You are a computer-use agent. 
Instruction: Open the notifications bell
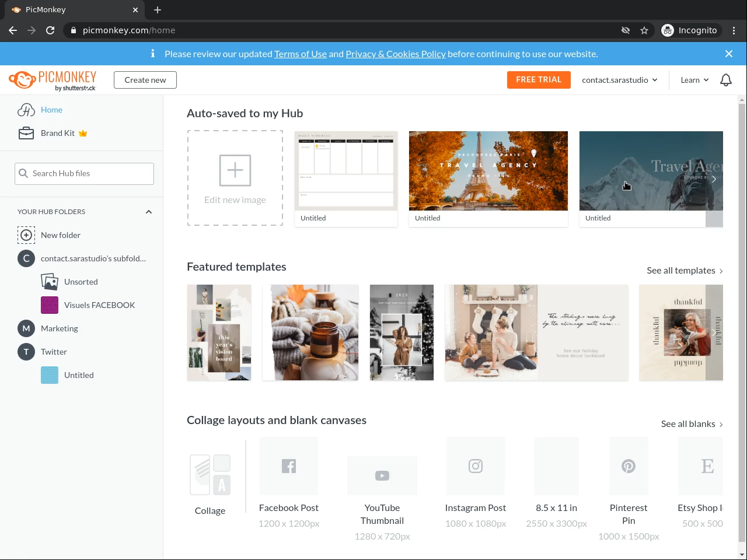point(726,80)
